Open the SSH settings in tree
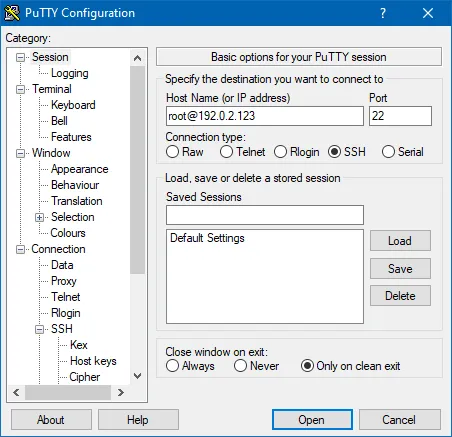 point(62,329)
